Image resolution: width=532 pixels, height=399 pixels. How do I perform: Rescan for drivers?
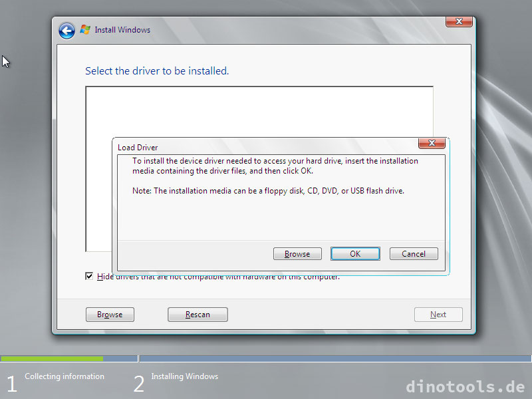point(198,315)
